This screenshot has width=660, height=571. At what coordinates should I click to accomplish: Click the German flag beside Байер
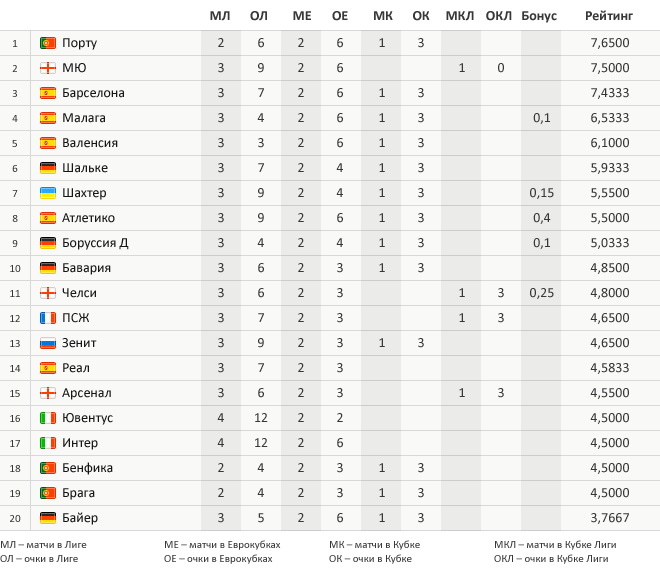(x=47, y=518)
